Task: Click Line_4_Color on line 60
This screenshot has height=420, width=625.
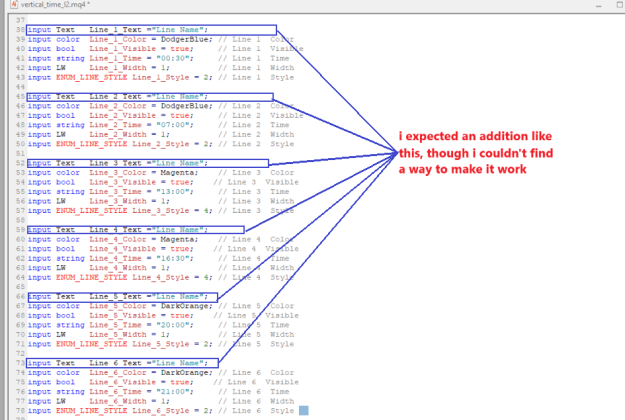Action: (118, 239)
